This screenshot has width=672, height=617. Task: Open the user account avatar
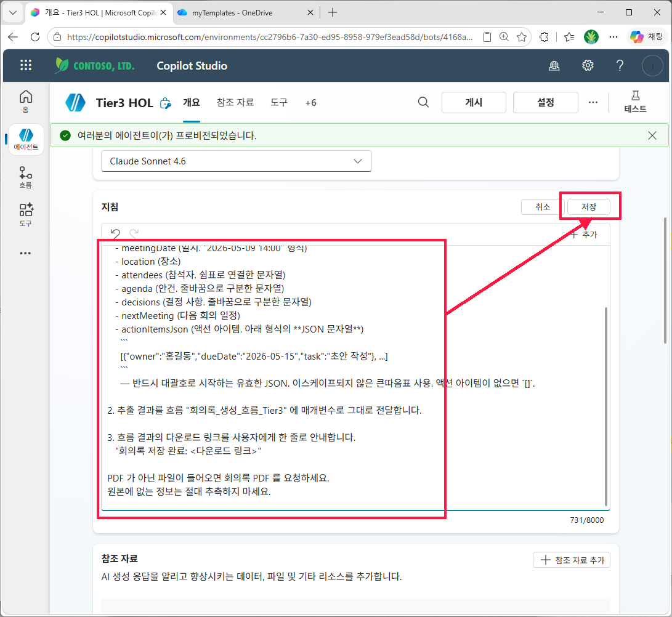[x=652, y=65]
